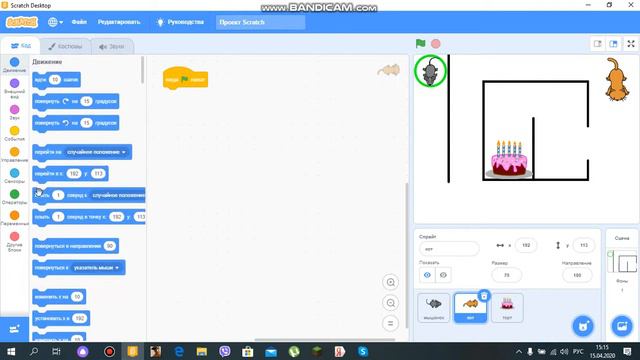640x360 pixels.
Task: Switch to the Костюмы tab
Action: tap(65, 46)
